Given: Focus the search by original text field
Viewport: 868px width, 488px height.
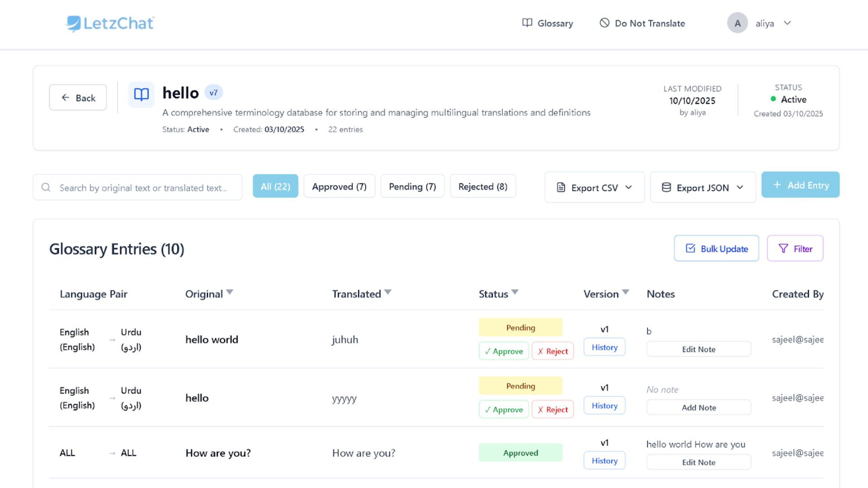Looking at the screenshot, I should point(143,188).
